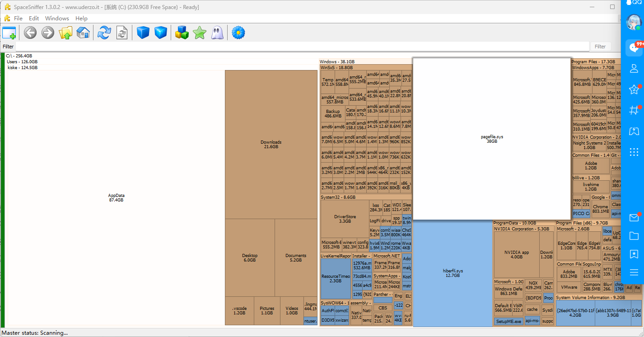This screenshot has height=337, width=644.
Task: Toggle the colored cubes file classes style
Action: pyautogui.click(x=182, y=33)
